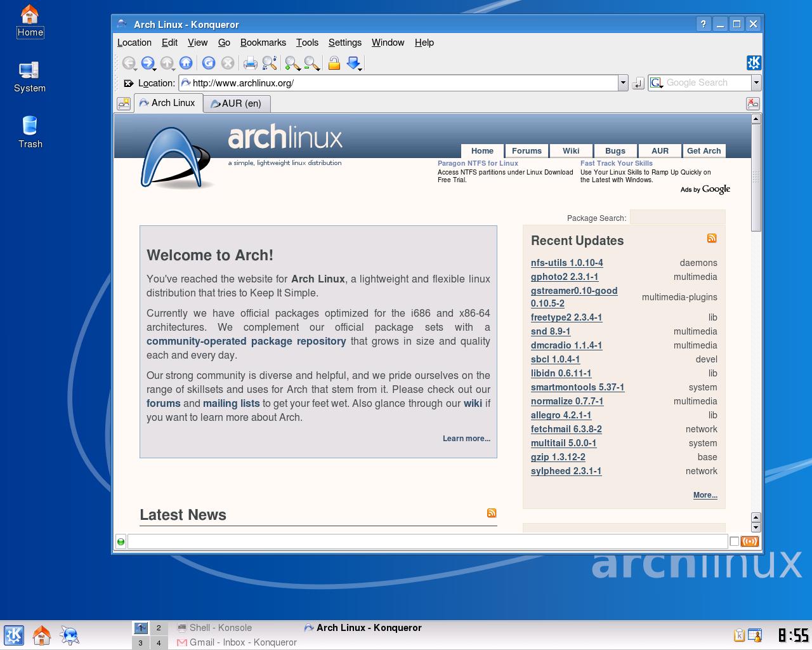Screen dimensions: 812x650
Task: Open the nfs-utils 1.0.10-4 package link
Action: click(567, 263)
